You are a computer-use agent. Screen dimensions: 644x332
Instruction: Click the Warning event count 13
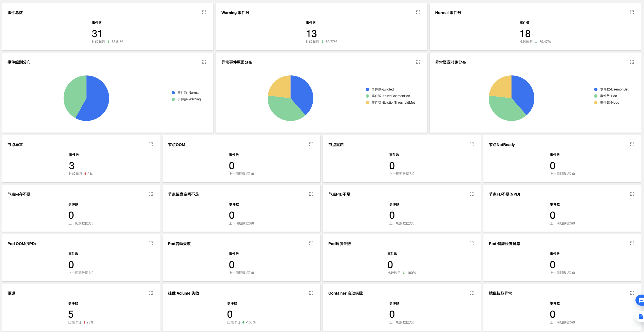311,34
